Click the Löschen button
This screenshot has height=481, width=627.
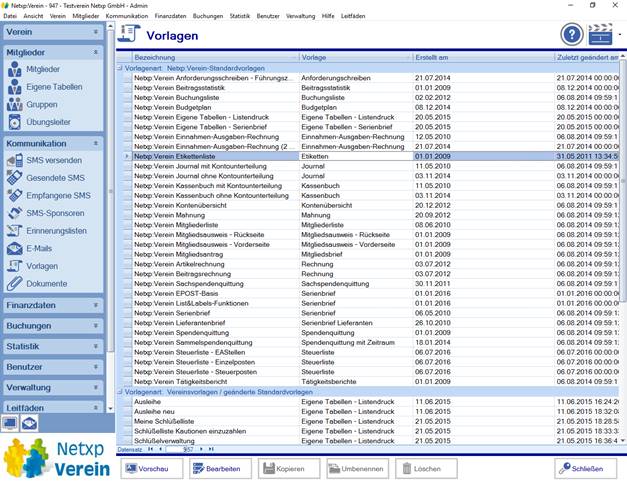(427, 469)
